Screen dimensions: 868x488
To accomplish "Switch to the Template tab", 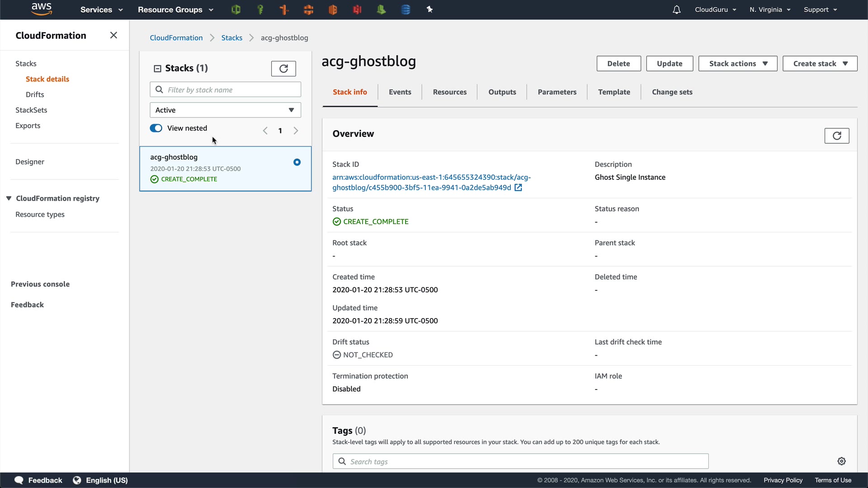I will [613, 92].
